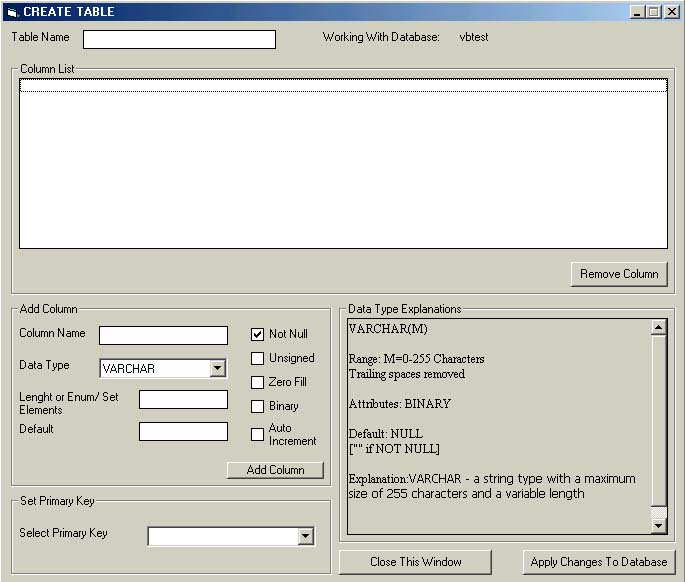Screen dimensions: 685x582
Task: Click Close This Window button
Action: (x=415, y=562)
